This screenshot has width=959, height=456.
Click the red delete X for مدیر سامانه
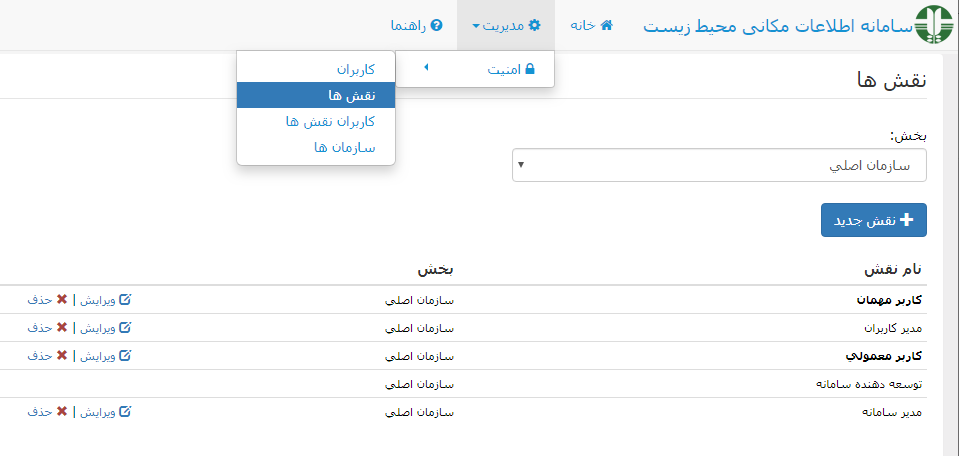pos(62,412)
